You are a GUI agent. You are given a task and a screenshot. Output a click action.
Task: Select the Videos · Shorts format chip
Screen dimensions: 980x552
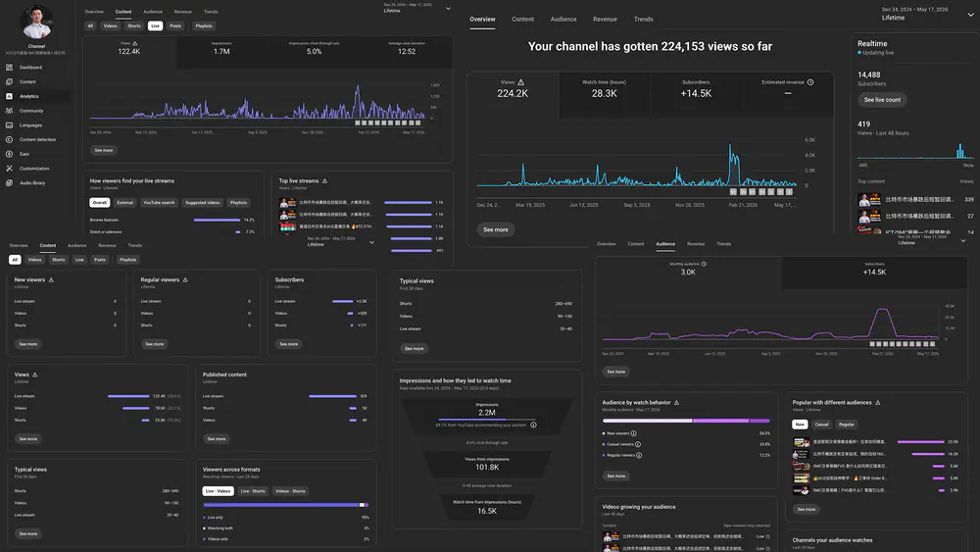291,491
